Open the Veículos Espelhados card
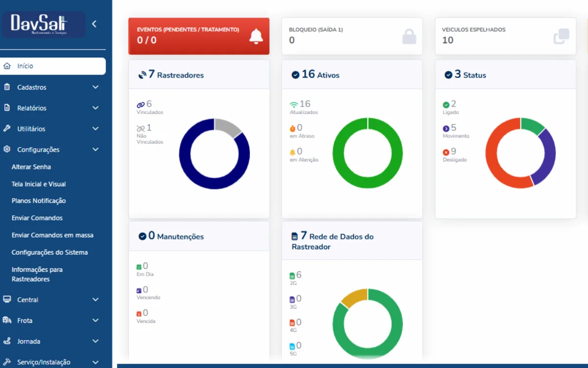 506,36
